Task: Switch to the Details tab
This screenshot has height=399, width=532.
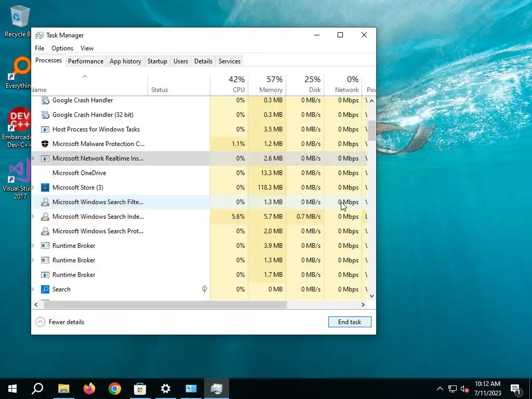Action: (203, 61)
